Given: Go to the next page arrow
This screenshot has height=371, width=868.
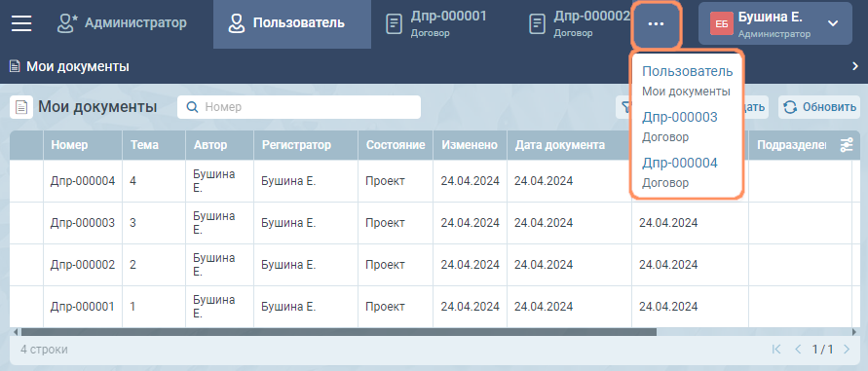Looking at the screenshot, I should [x=846, y=349].
